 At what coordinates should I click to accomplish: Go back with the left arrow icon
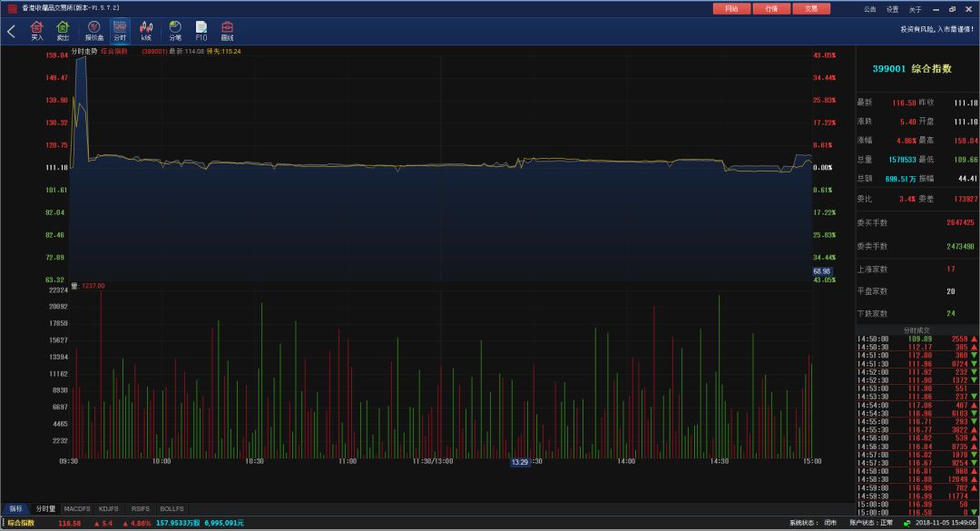11,31
